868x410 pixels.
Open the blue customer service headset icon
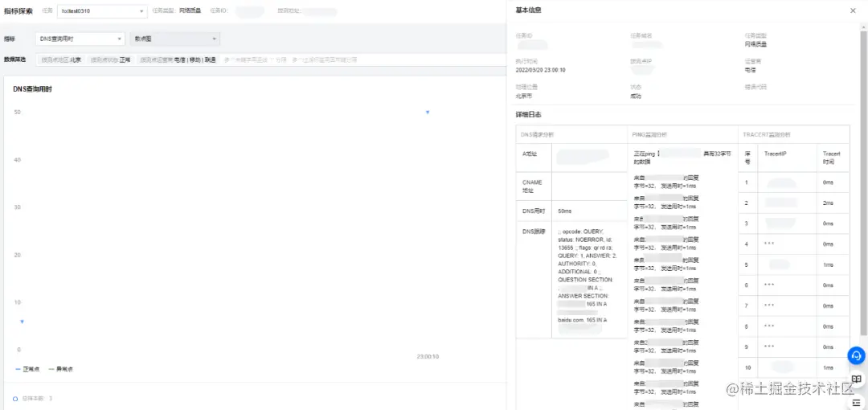pos(857,355)
